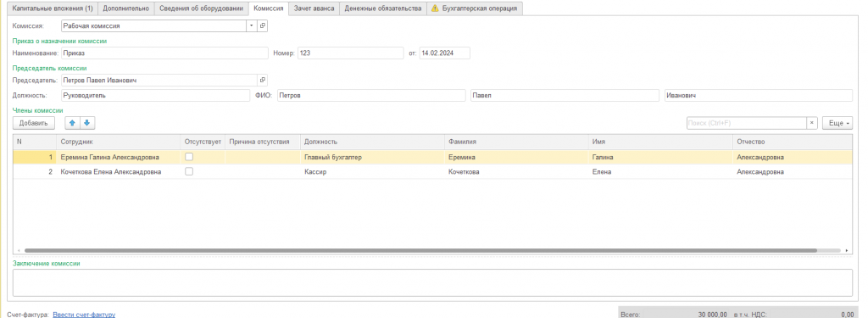868x318 pixels.
Task: Toggle Отсутствует checkbox for Еремина Галина Александровна
Action: pyautogui.click(x=189, y=158)
